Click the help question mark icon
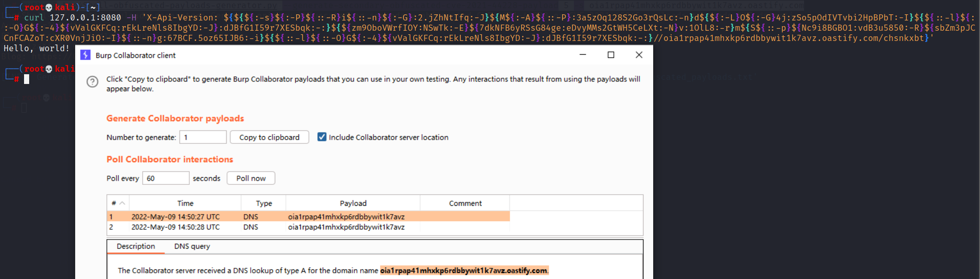 tap(93, 82)
